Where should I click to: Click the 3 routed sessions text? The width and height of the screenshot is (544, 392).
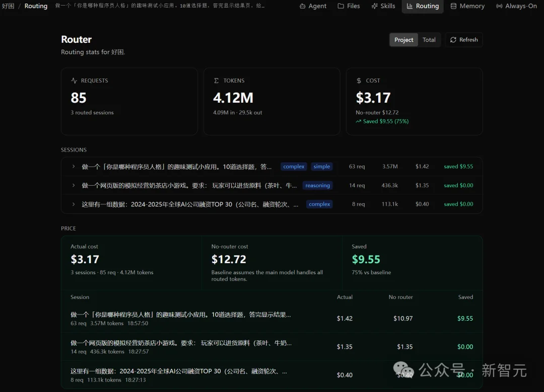point(92,113)
